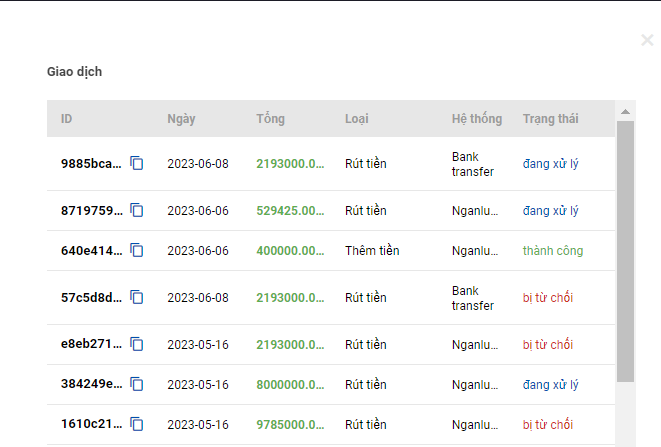This screenshot has width=661, height=447.
Task: Copy transaction ID 8719759
Action: [137, 210]
